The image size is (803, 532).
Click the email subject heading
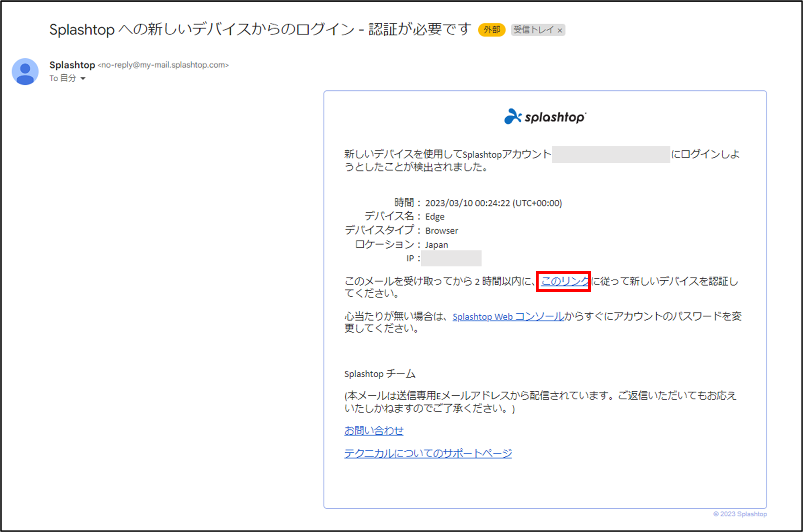(x=260, y=29)
